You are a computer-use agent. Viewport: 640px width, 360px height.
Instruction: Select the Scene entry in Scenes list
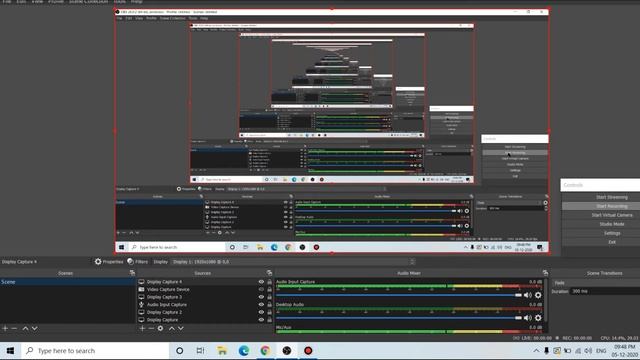67,282
